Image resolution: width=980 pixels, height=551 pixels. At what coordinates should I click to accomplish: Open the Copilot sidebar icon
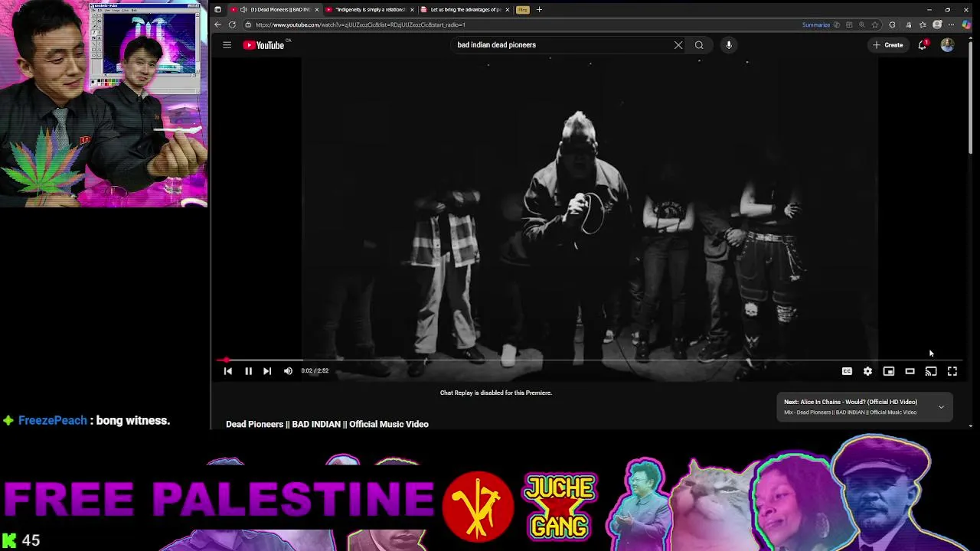966,24
